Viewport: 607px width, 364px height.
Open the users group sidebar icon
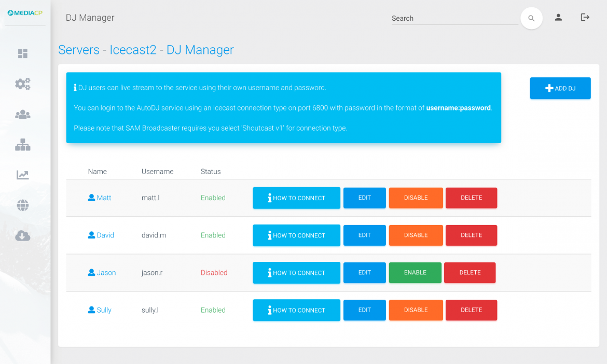[x=23, y=115]
